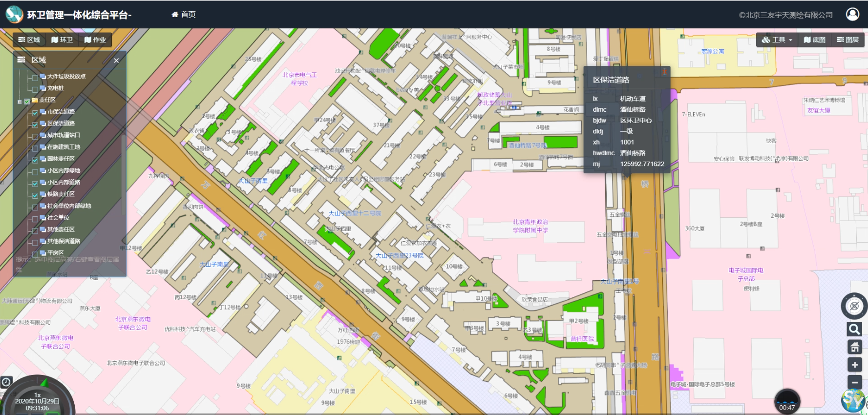Click popup value 区环卫中心
The image size is (868, 415).
pyautogui.click(x=636, y=120)
